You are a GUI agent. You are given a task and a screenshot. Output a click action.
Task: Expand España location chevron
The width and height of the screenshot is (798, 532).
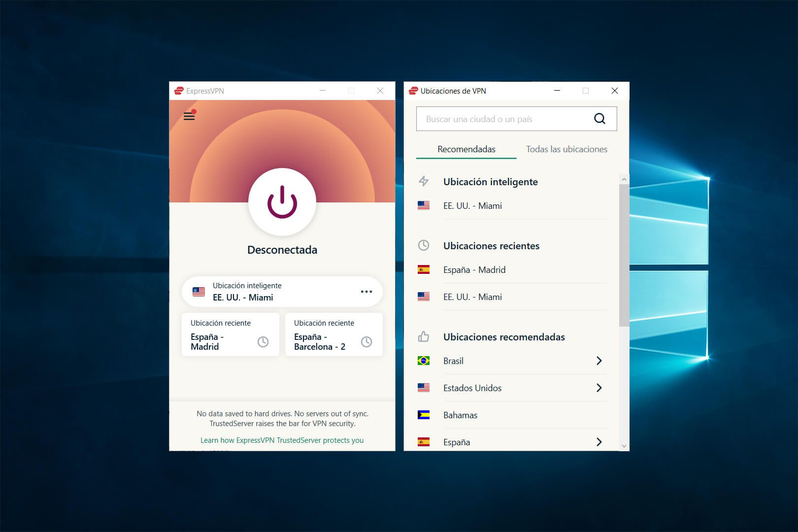(x=599, y=442)
